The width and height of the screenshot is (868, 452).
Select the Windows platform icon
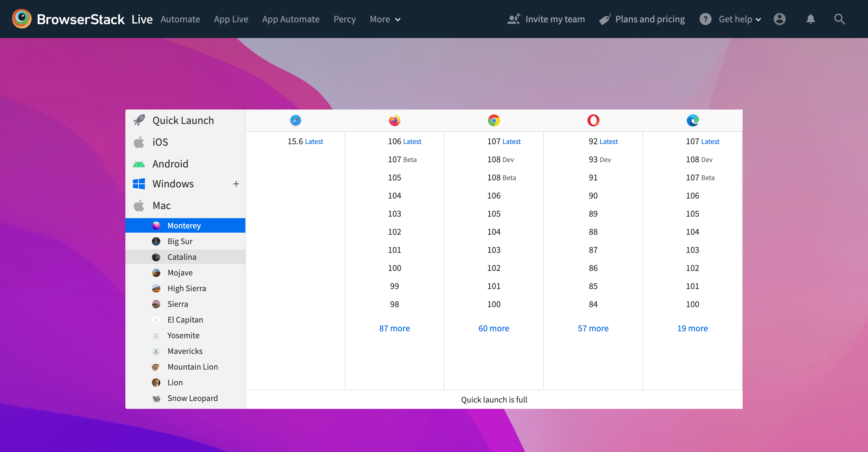[x=139, y=184]
